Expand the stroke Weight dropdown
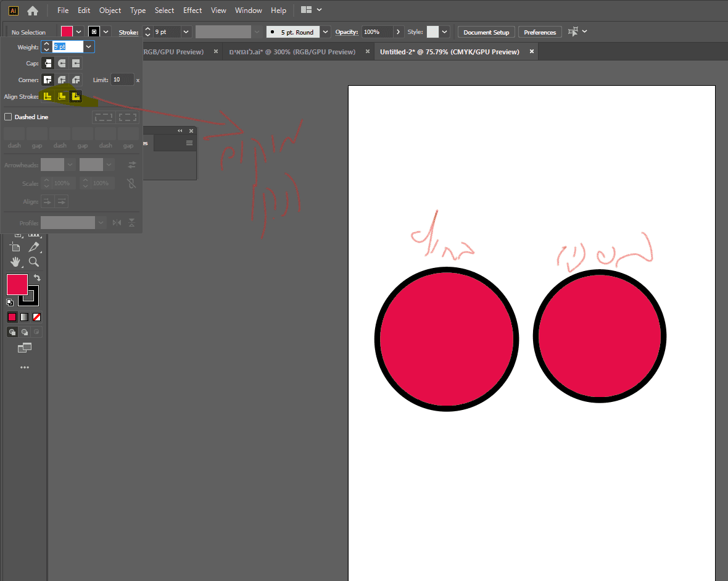Screen dimensions: 728x581 pyautogui.click(x=89, y=47)
